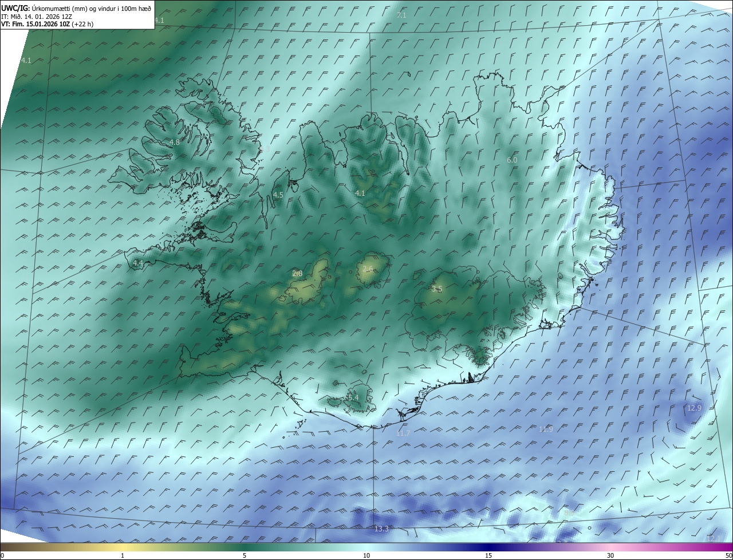This screenshot has height=560, width=733.
Task: Click the '30' tick on the color scale
Action: tap(610, 555)
